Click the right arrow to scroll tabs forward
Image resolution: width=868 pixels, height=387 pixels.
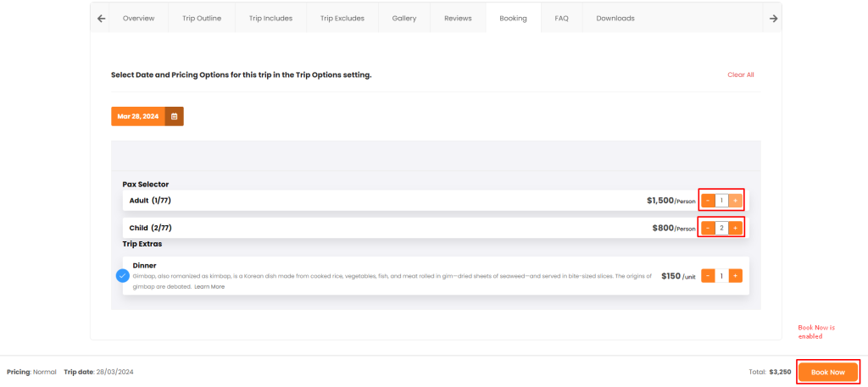(x=773, y=19)
